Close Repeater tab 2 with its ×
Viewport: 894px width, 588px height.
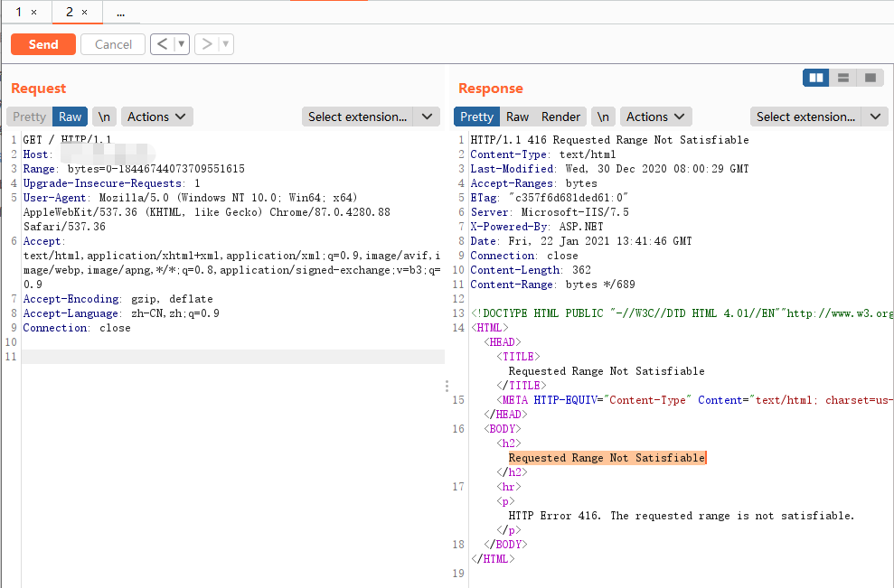tap(85, 13)
